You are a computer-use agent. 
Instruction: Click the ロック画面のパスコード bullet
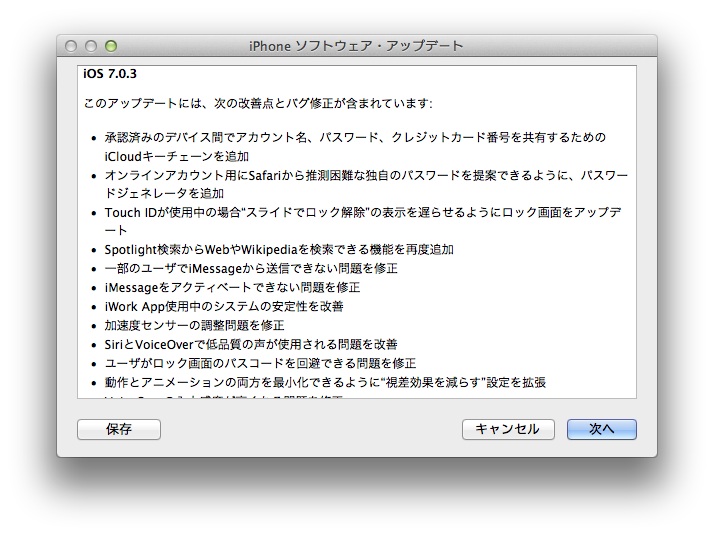point(260,363)
